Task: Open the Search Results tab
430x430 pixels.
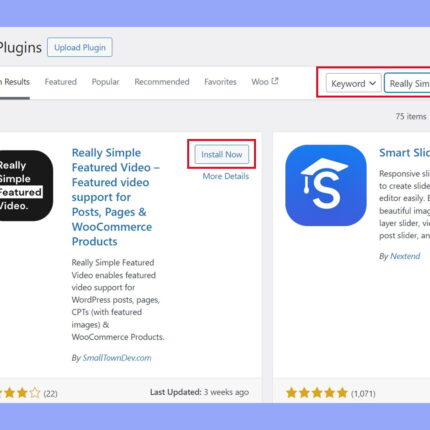Action: click(15, 82)
